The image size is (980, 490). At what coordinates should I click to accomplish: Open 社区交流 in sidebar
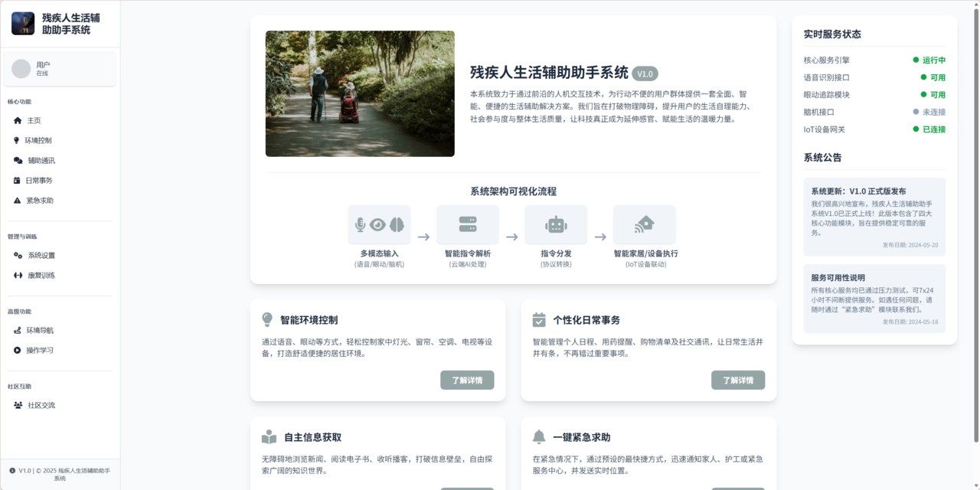[x=60, y=406]
